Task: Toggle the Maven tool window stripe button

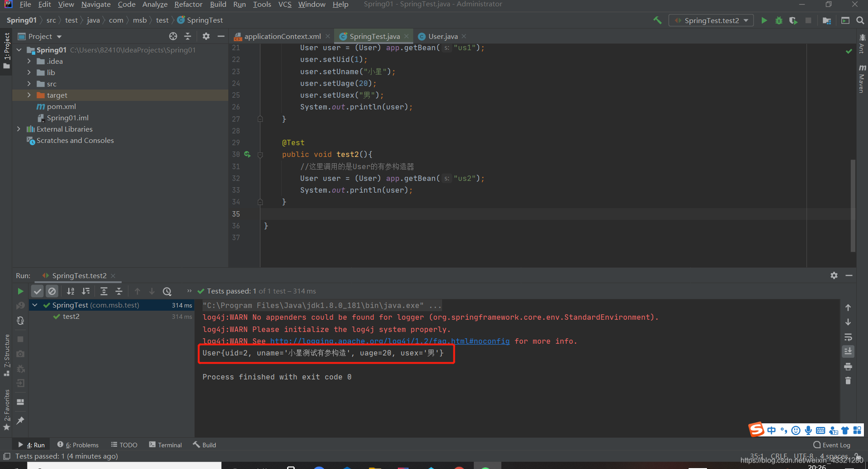Action: (862, 79)
